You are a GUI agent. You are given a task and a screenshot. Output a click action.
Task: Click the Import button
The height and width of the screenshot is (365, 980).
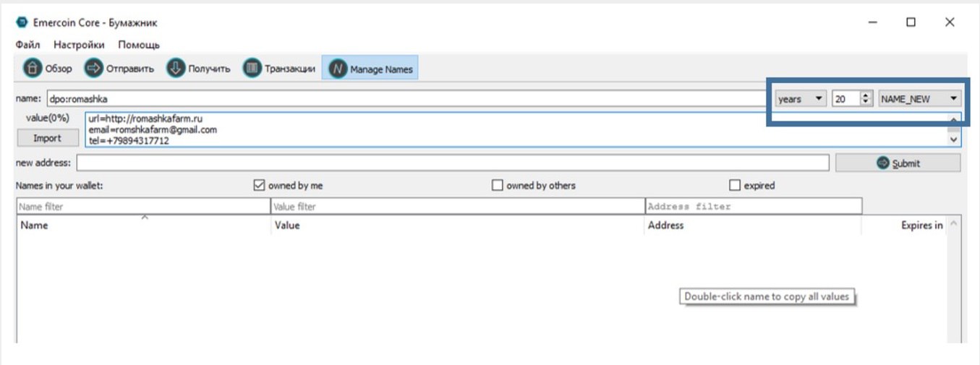click(47, 138)
